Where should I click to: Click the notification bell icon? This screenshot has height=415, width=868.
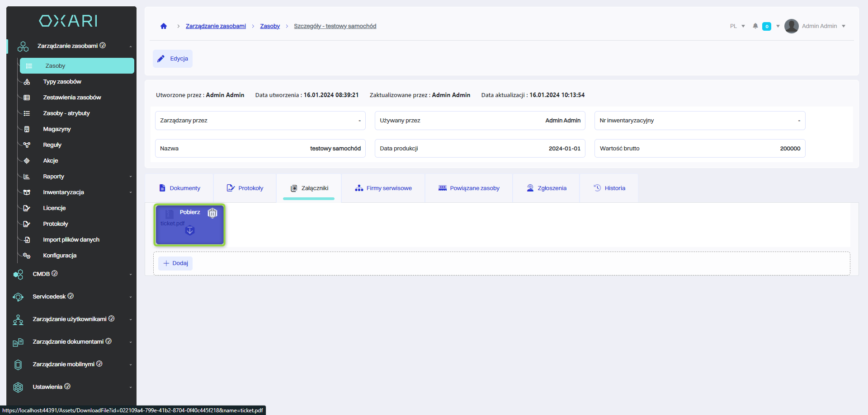click(x=755, y=26)
